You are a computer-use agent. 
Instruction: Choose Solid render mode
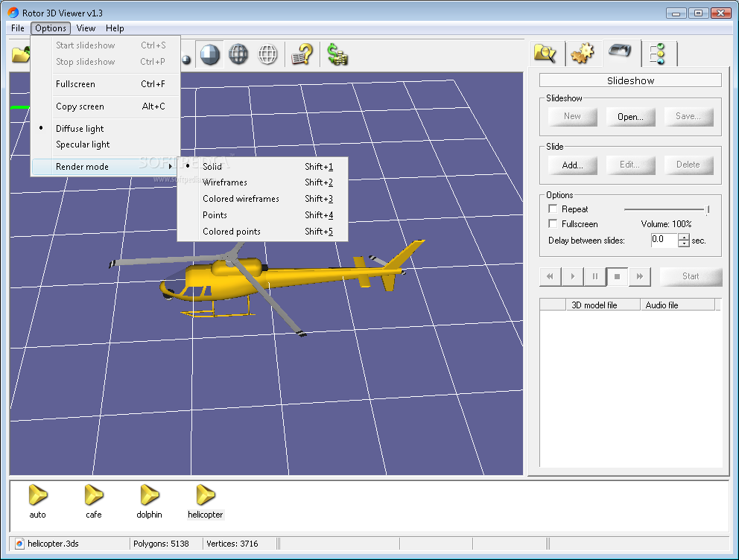(x=262, y=166)
